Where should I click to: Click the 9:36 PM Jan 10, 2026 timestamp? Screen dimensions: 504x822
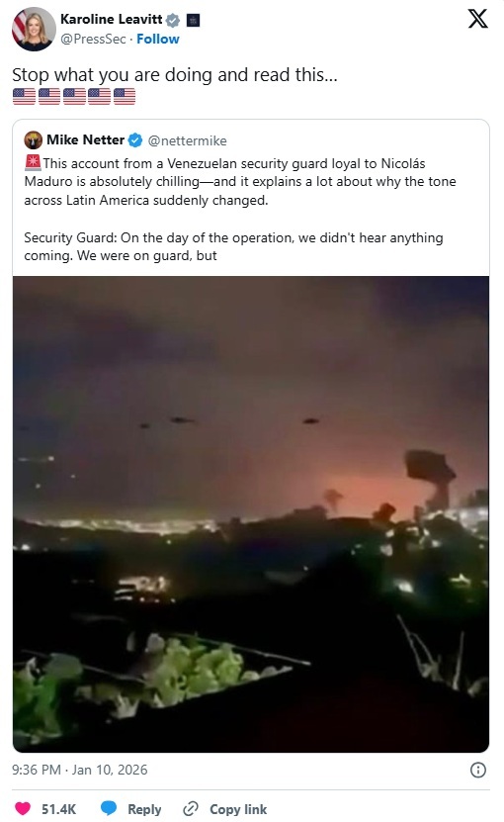pos(80,770)
